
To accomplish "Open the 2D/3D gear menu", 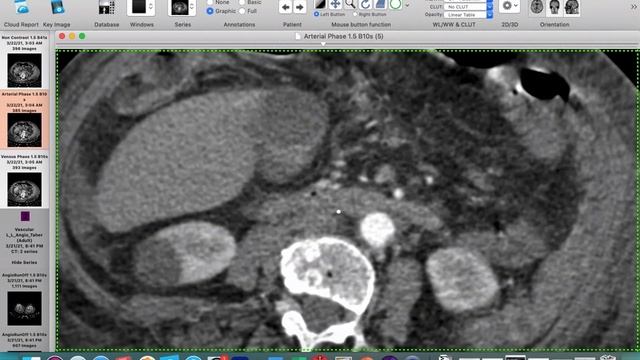I will pos(510,6).
